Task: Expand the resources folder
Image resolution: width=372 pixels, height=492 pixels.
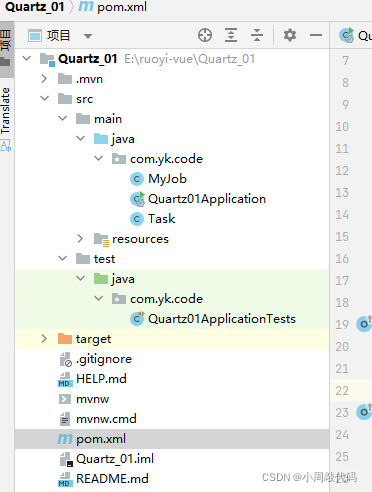Action: click(80, 238)
